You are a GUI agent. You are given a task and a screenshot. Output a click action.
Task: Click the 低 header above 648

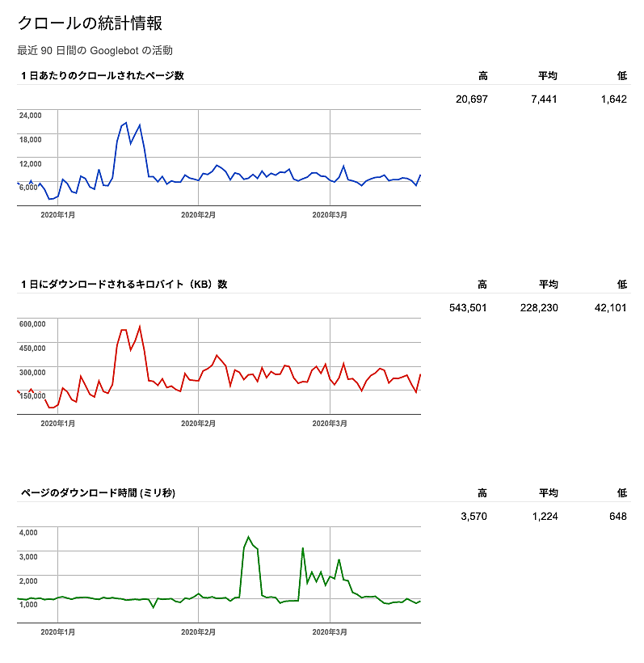pyautogui.click(x=622, y=492)
